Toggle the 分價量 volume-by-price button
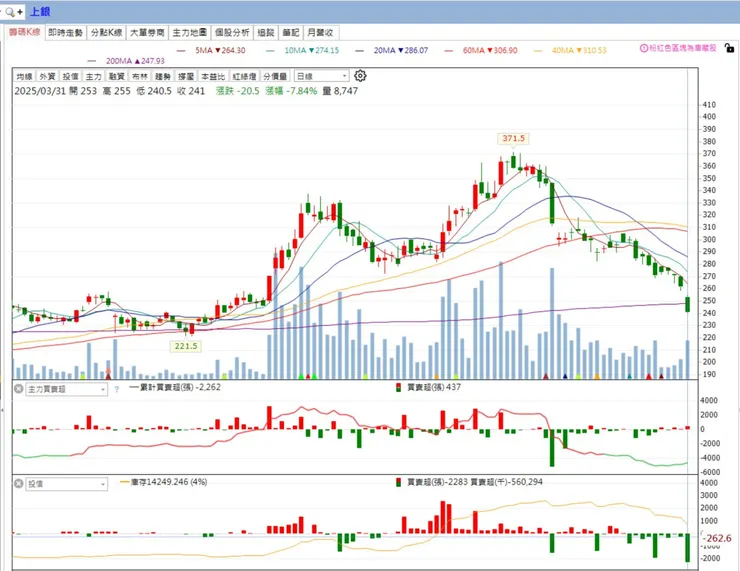The width and height of the screenshot is (740, 571). pyautogui.click(x=275, y=76)
